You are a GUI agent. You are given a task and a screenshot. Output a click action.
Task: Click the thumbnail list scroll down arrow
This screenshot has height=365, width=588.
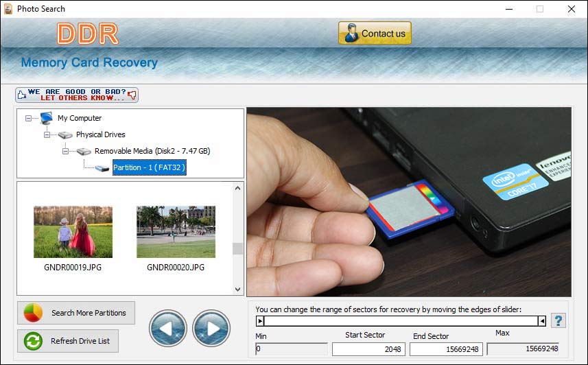237,290
